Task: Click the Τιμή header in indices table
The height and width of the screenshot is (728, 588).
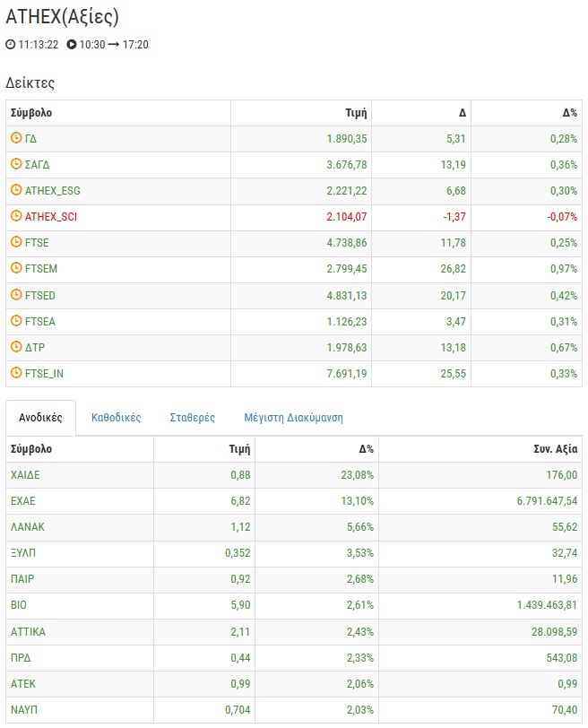Action: 356,113
